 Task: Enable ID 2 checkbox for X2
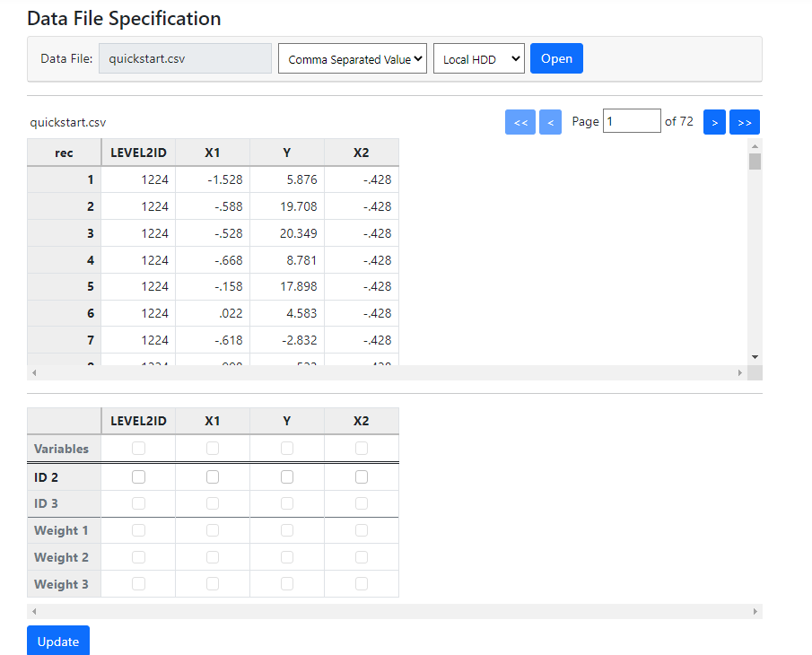362,477
